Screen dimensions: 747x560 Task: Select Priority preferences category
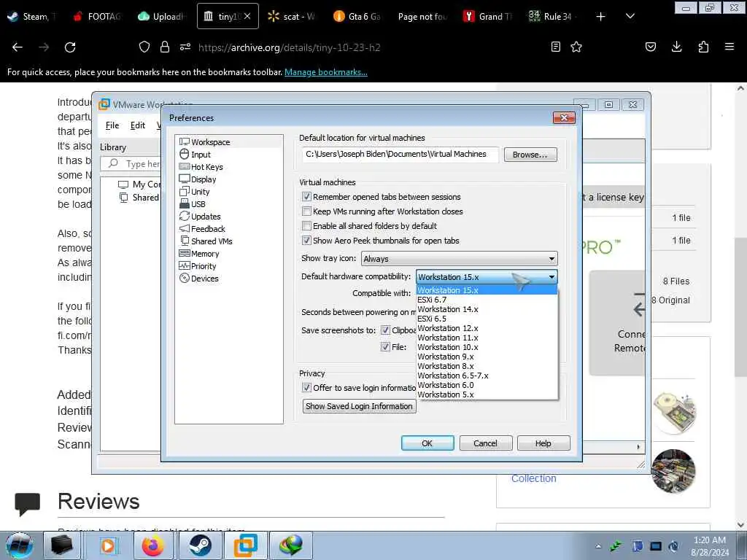[198, 266]
